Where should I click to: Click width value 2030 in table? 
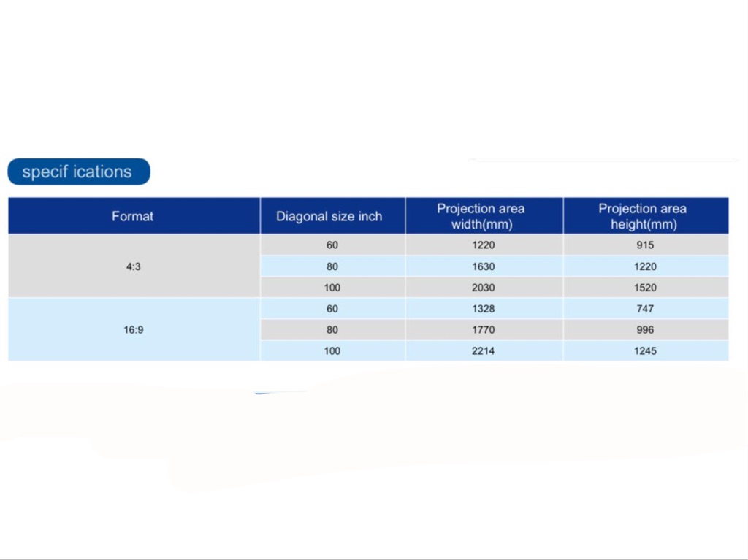483,288
